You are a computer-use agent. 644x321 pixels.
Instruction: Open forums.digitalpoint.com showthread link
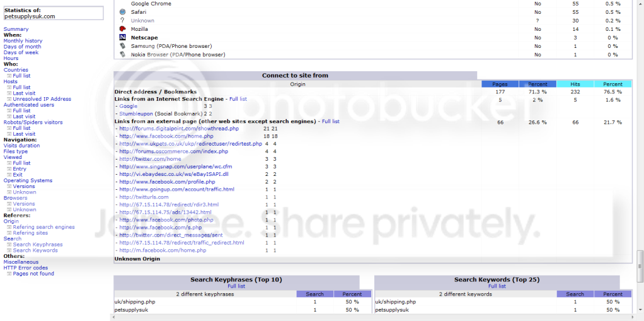(x=179, y=129)
